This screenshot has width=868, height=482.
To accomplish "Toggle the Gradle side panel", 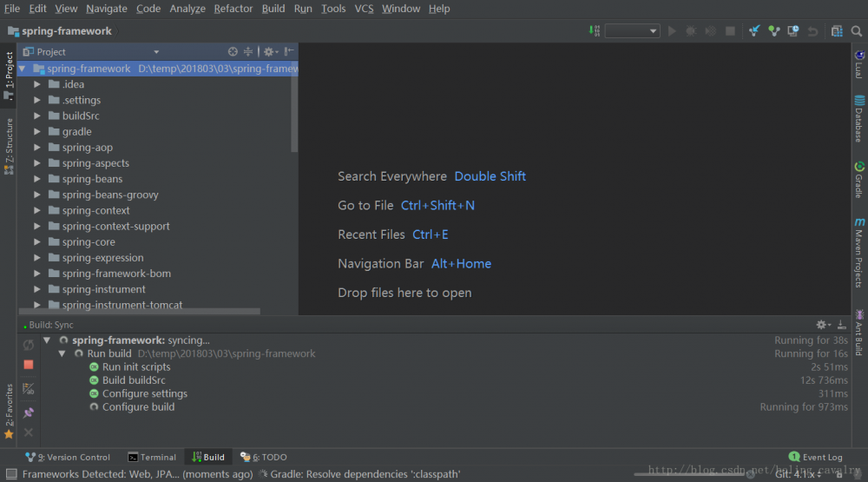I will (859, 180).
